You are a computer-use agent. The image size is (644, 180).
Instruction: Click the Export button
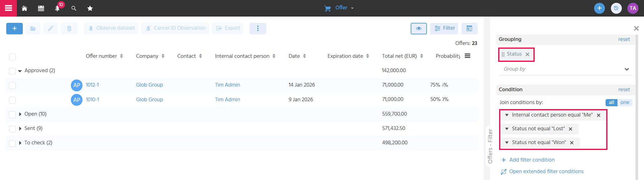(x=228, y=28)
